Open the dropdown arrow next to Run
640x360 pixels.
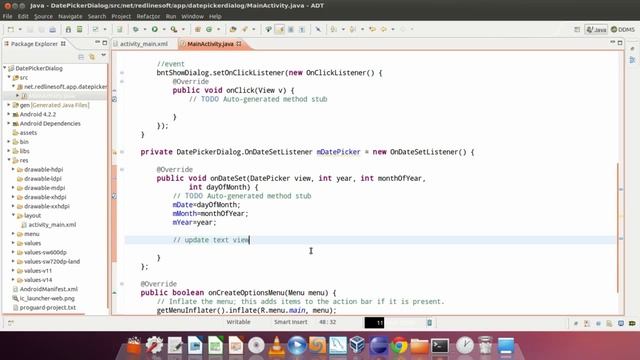164,29
